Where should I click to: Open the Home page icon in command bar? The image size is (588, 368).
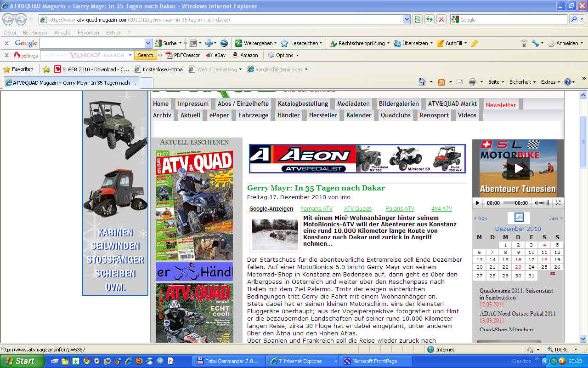[x=422, y=82]
